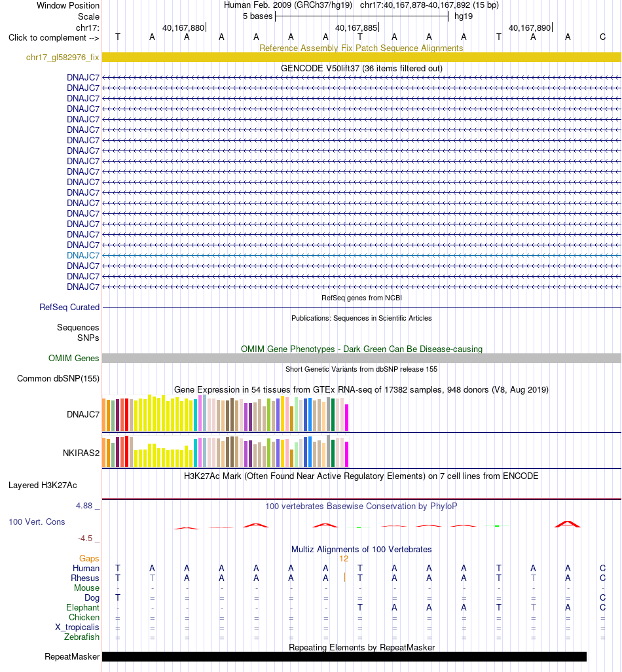Click the 'Zebrafish' species alignment label
The width and height of the screenshot is (622, 672).
coord(81,637)
